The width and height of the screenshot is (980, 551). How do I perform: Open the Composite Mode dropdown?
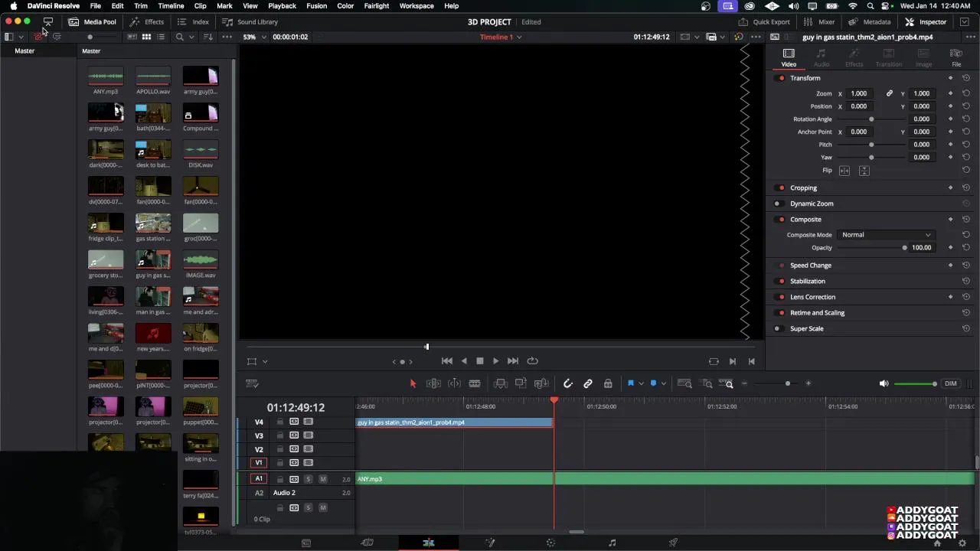pos(885,235)
